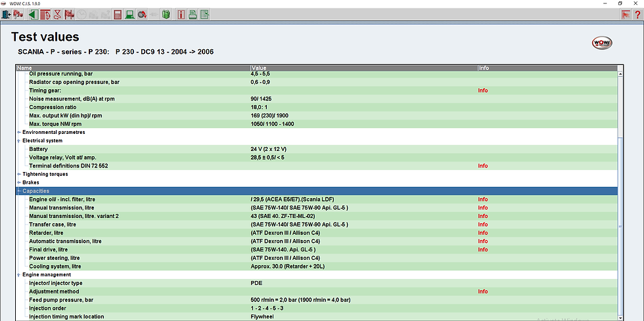Open Info link for Engine oil row
Screen dimensions: 644x321
coord(483,200)
